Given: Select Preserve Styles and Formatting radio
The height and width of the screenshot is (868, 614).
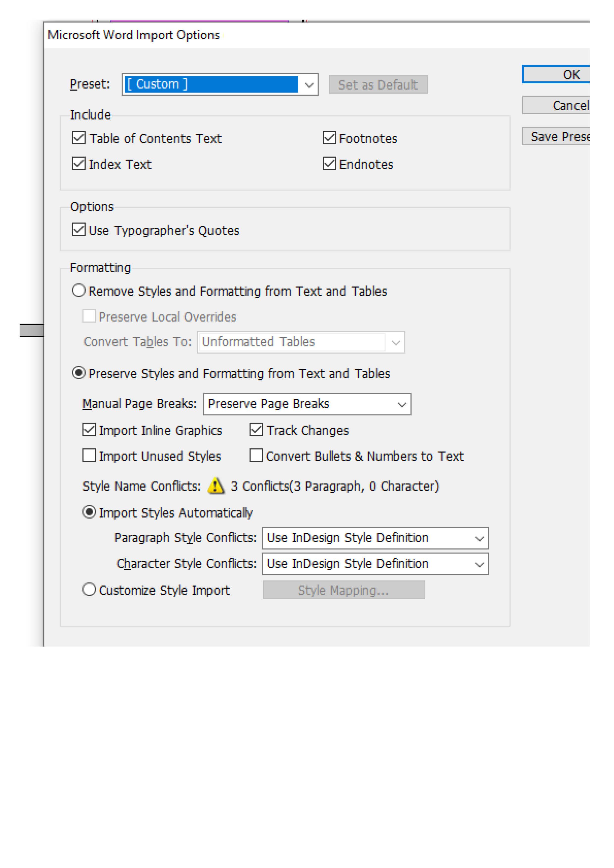Looking at the screenshot, I should click(x=79, y=373).
